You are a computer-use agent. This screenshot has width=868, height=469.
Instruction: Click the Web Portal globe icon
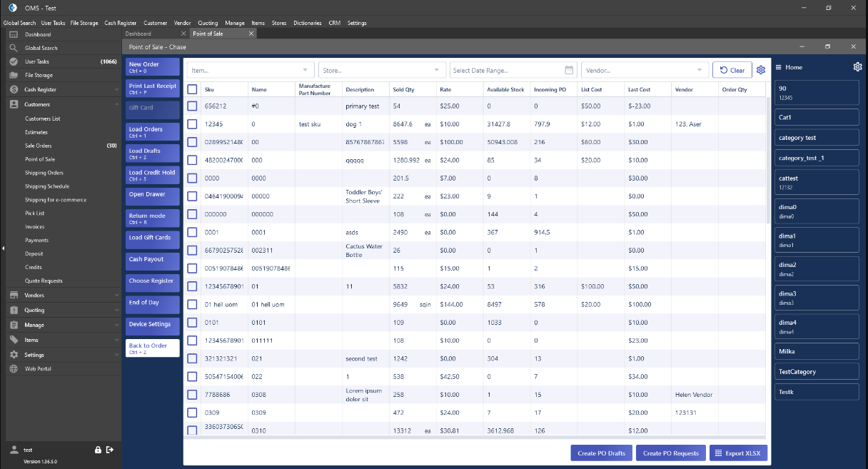click(x=14, y=368)
